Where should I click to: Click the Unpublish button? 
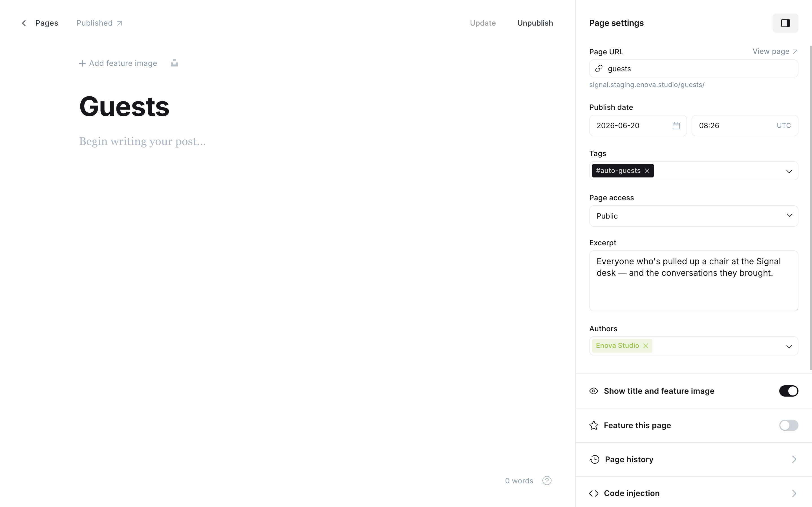(x=535, y=23)
